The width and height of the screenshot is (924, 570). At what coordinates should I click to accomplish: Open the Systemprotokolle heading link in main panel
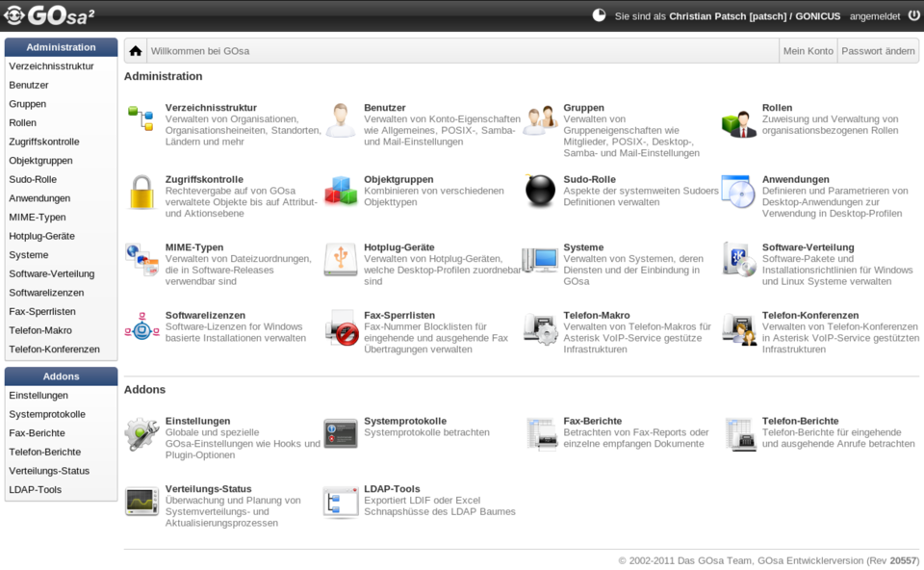405,421
